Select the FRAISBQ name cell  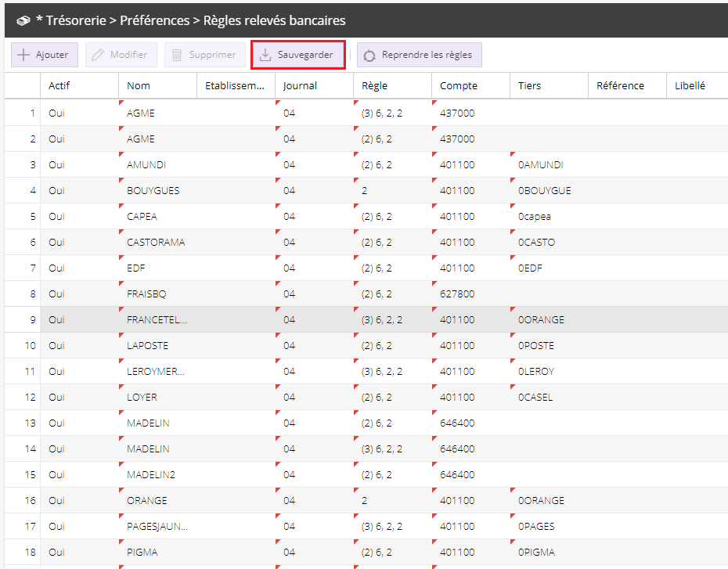pyautogui.click(x=158, y=294)
